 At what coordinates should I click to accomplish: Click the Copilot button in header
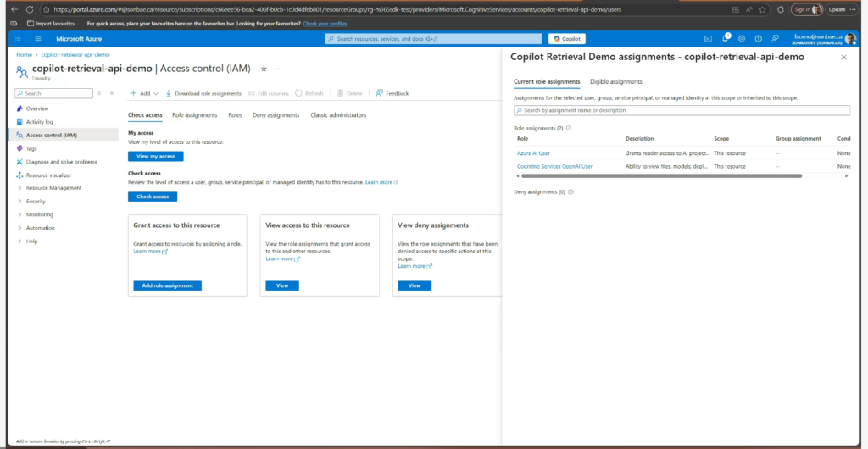click(567, 39)
